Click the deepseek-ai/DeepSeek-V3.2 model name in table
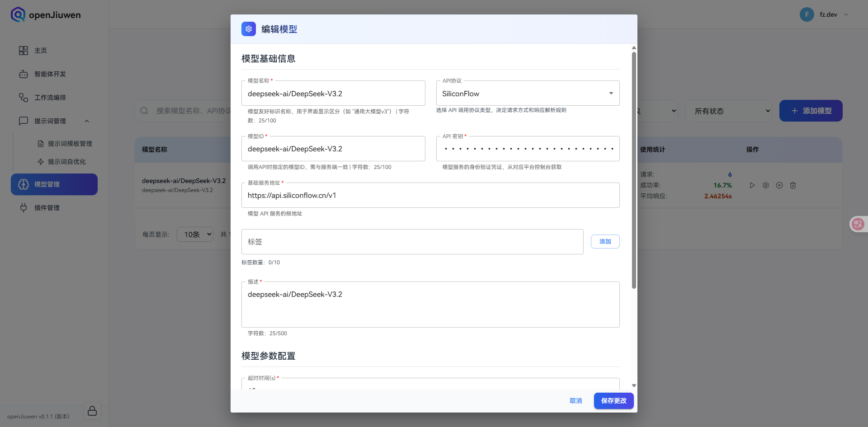868x427 pixels. click(x=184, y=181)
